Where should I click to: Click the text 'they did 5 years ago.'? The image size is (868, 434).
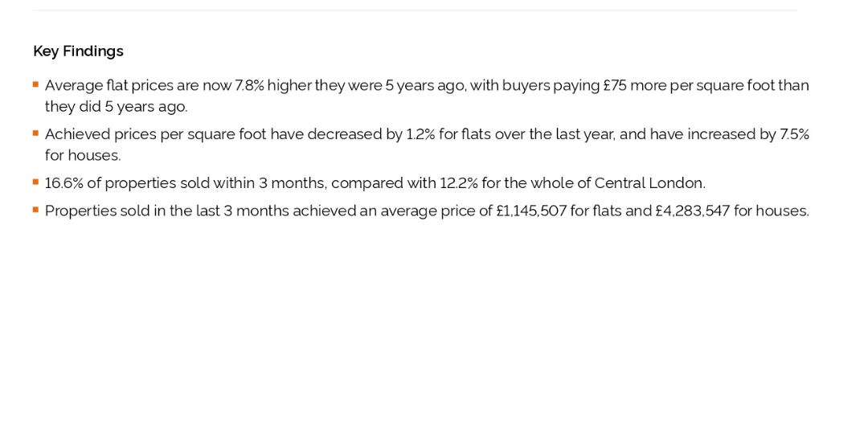(117, 107)
